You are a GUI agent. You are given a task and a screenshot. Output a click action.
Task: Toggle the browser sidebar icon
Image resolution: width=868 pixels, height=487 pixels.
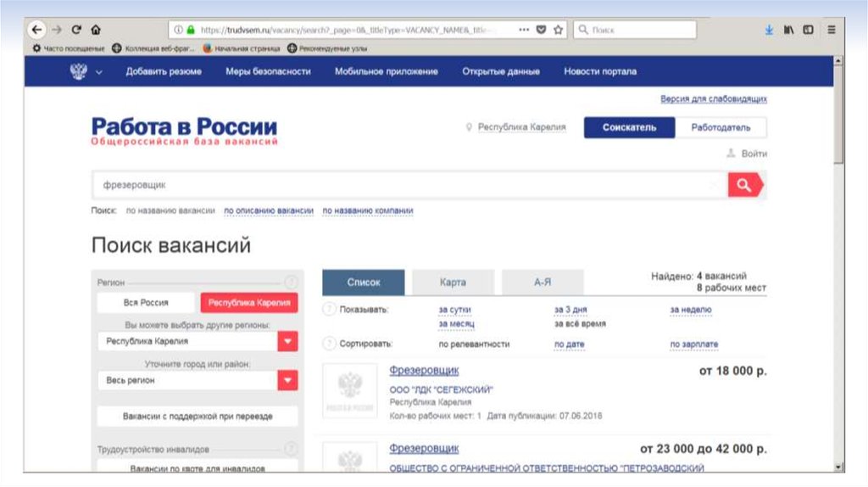coord(808,30)
